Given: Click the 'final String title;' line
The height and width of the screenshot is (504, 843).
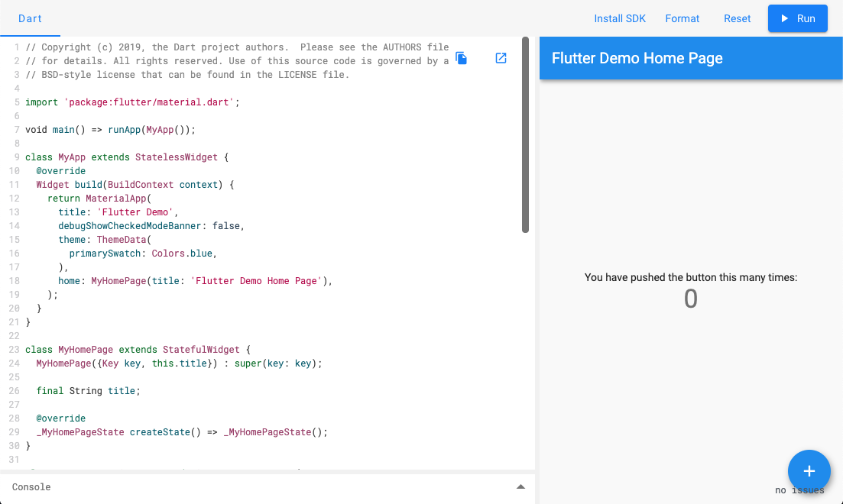Looking at the screenshot, I should [x=88, y=391].
